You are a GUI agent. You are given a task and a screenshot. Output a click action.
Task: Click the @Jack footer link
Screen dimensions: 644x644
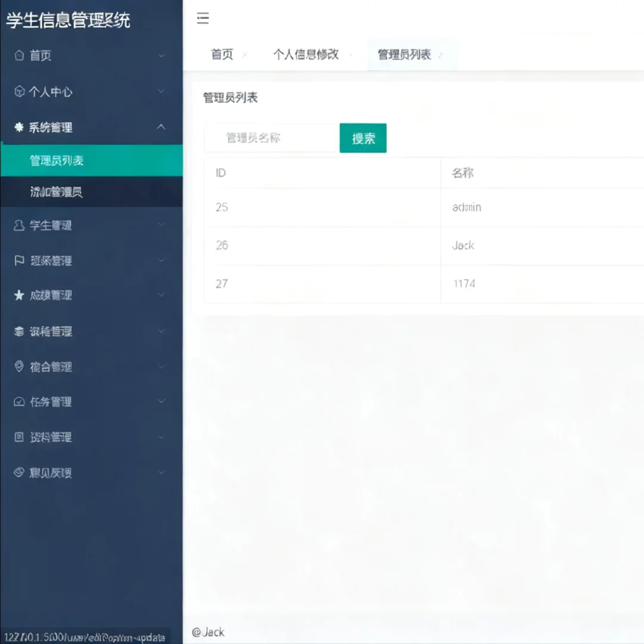[x=208, y=632]
